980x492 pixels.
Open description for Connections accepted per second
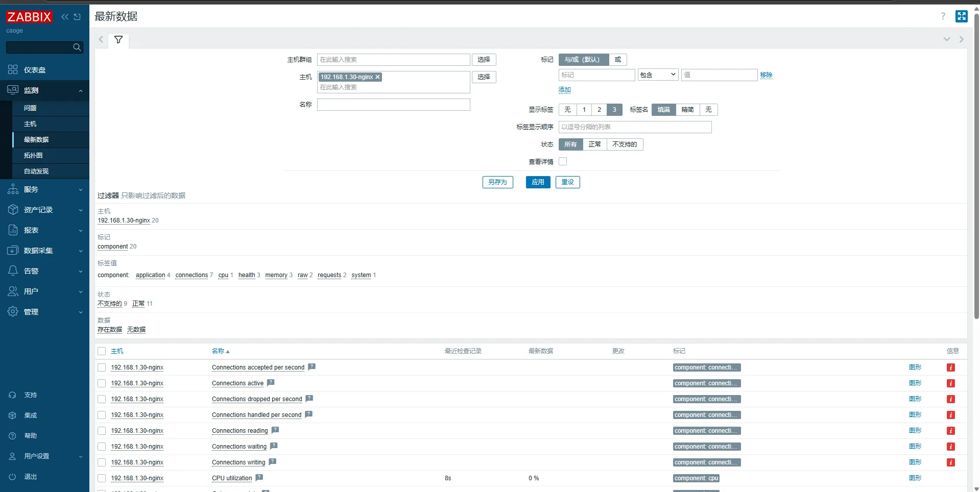(x=312, y=366)
